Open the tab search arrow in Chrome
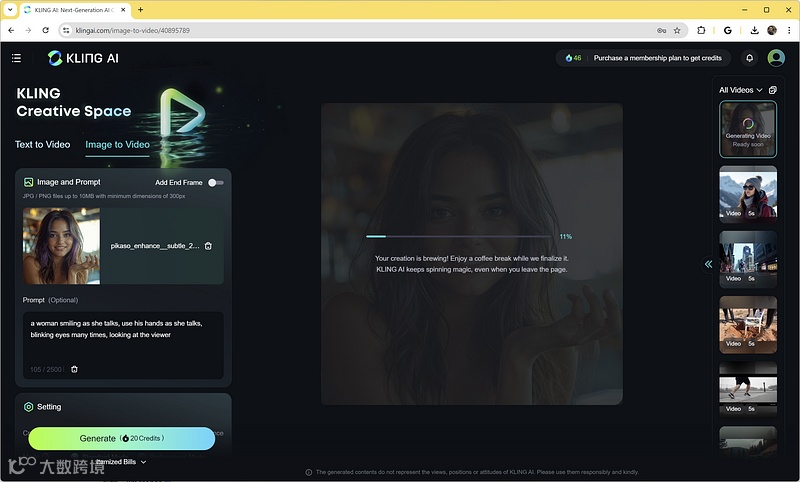This screenshot has height=482, width=800. [x=10, y=10]
